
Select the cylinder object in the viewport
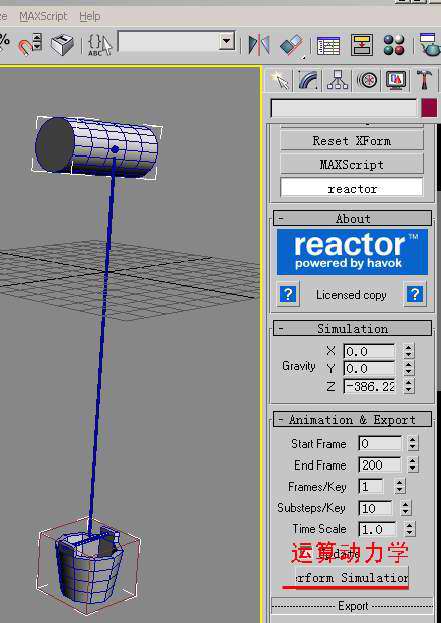[x=97, y=147]
